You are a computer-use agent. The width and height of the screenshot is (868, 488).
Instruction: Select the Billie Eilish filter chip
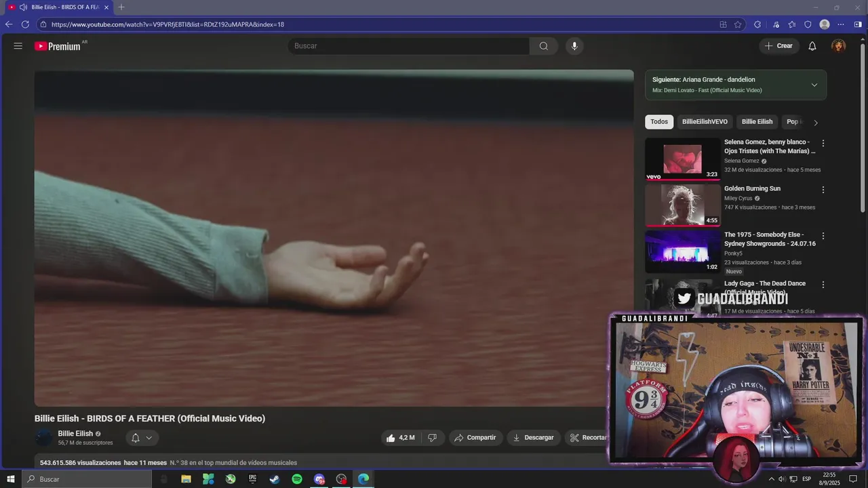(x=757, y=122)
